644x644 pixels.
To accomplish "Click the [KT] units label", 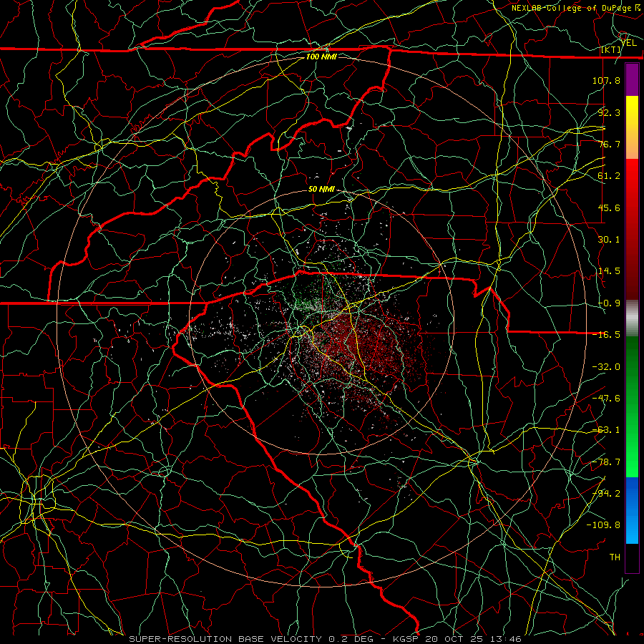I will (611, 49).
